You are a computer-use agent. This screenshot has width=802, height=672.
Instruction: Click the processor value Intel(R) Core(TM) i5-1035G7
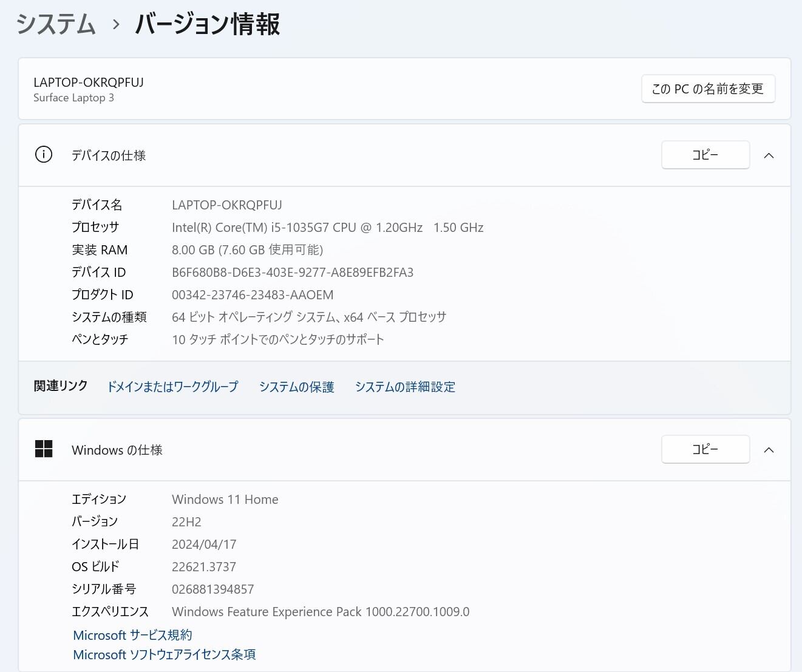click(328, 228)
